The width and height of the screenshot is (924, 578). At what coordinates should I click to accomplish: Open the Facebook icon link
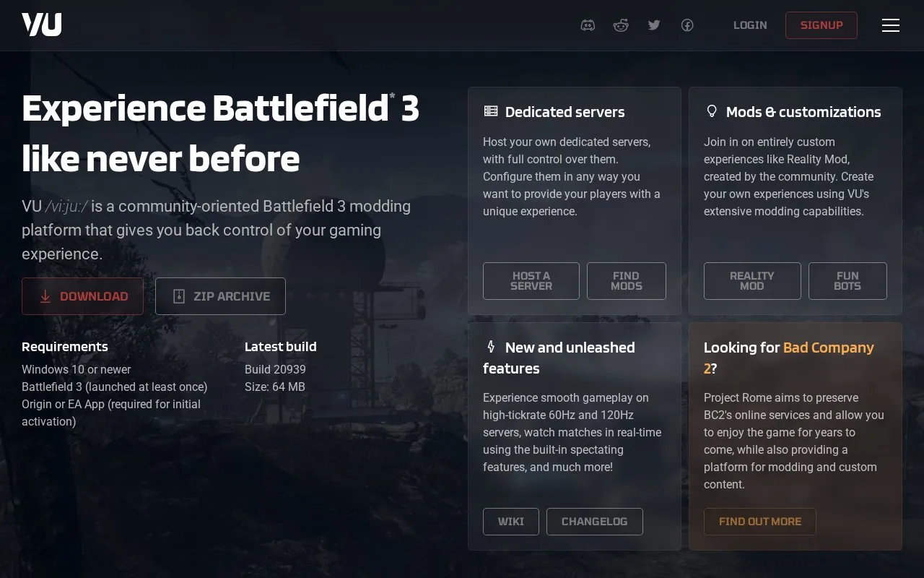point(687,25)
